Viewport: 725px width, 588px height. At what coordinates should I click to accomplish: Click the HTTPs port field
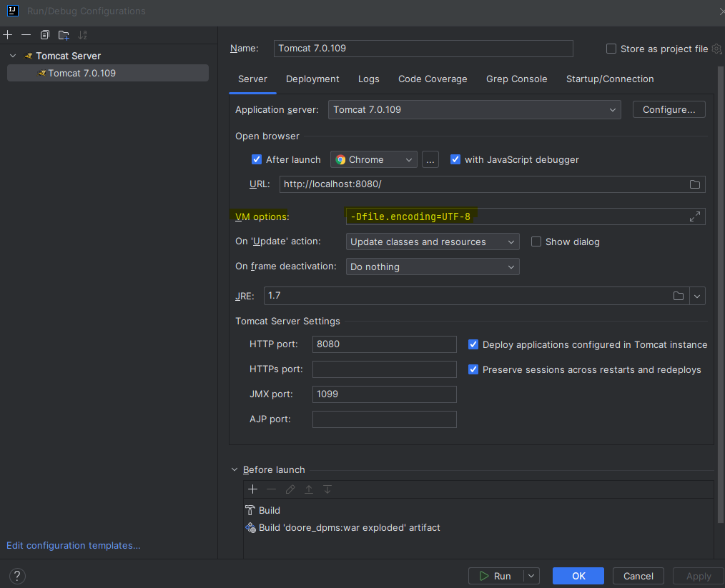384,369
